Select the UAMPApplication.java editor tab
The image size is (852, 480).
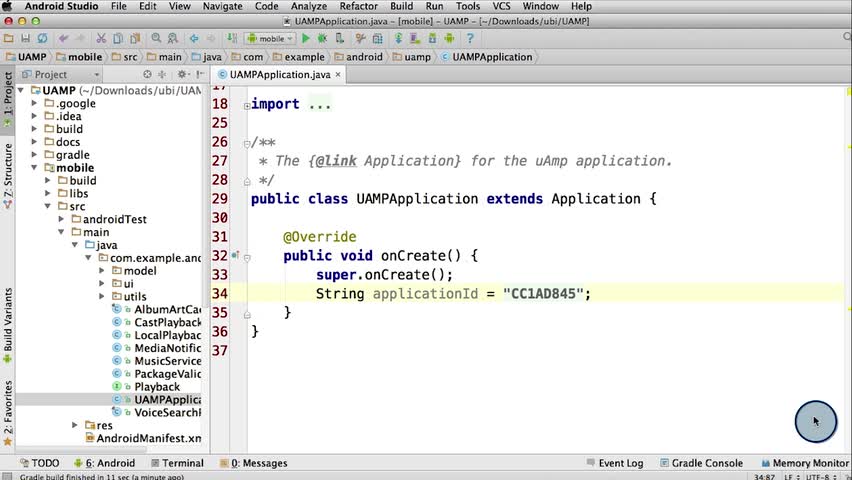279,74
